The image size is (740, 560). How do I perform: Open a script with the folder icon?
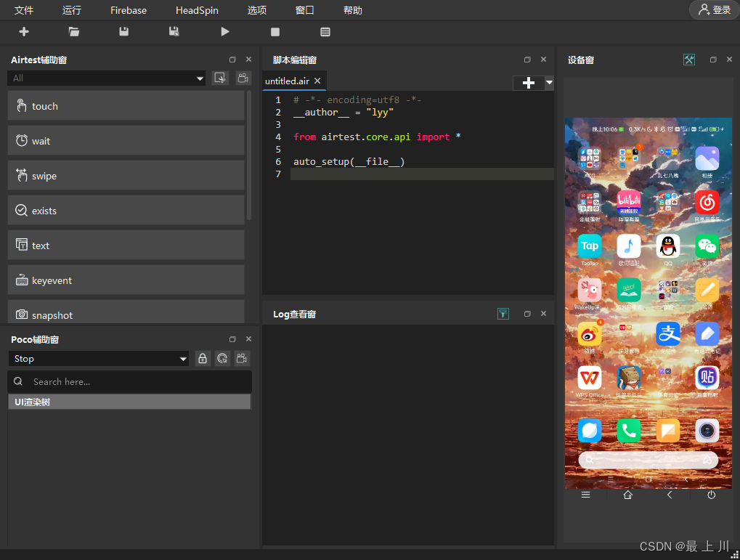coord(74,32)
